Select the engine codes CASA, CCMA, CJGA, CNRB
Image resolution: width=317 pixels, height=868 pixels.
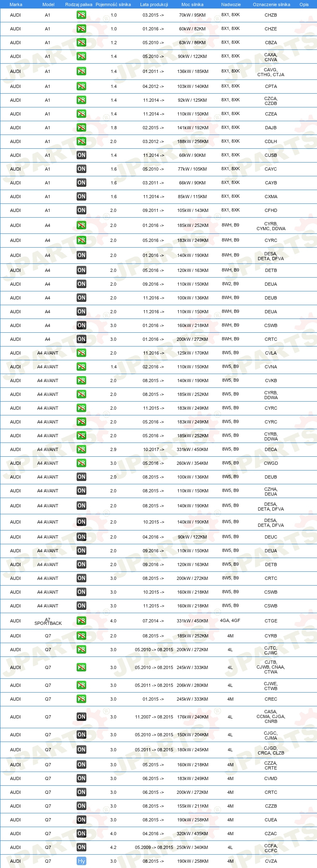271,716
